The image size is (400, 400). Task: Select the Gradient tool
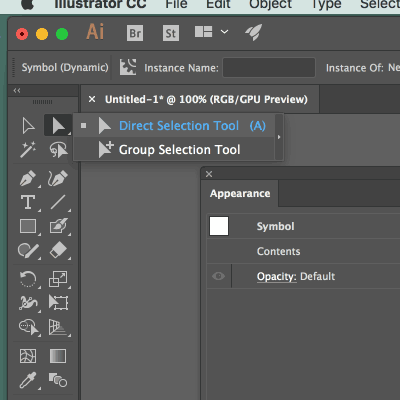point(58,356)
